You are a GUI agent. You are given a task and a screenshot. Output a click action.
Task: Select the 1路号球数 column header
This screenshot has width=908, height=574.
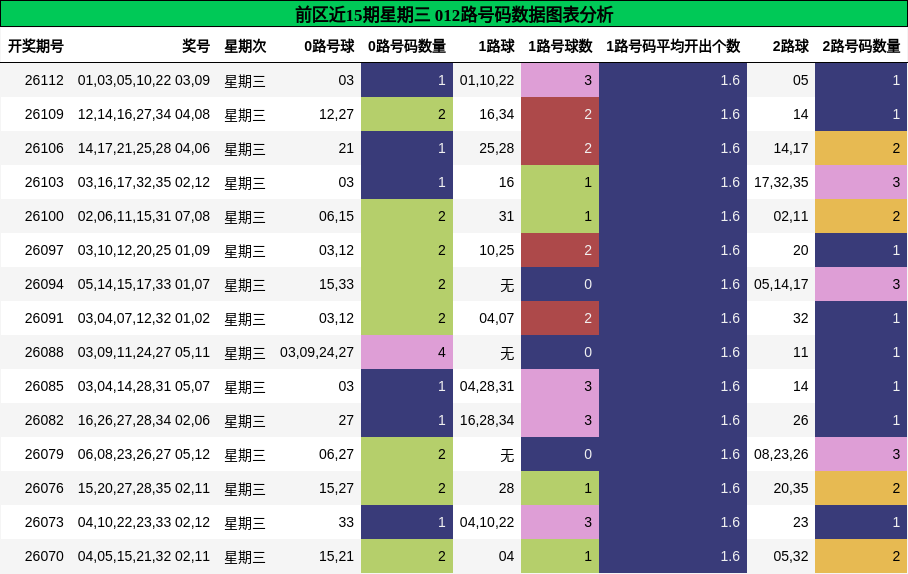click(560, 46)
